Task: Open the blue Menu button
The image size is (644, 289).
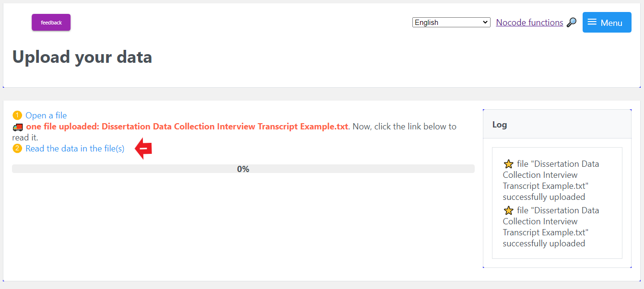Action: click(607, 23)
